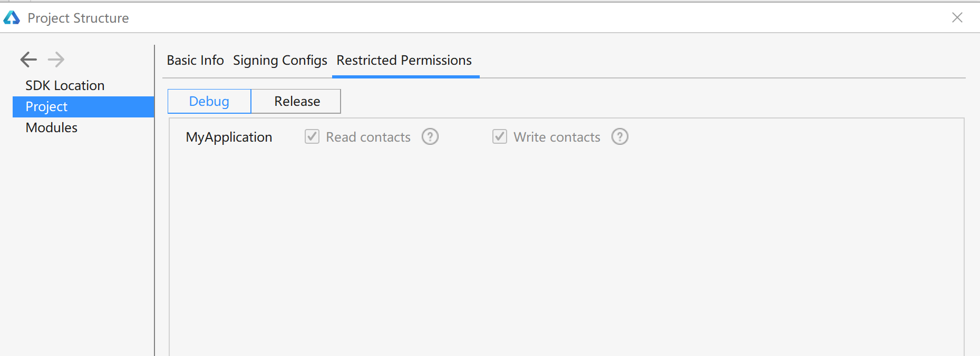Click the Read contacts label text

368,137
